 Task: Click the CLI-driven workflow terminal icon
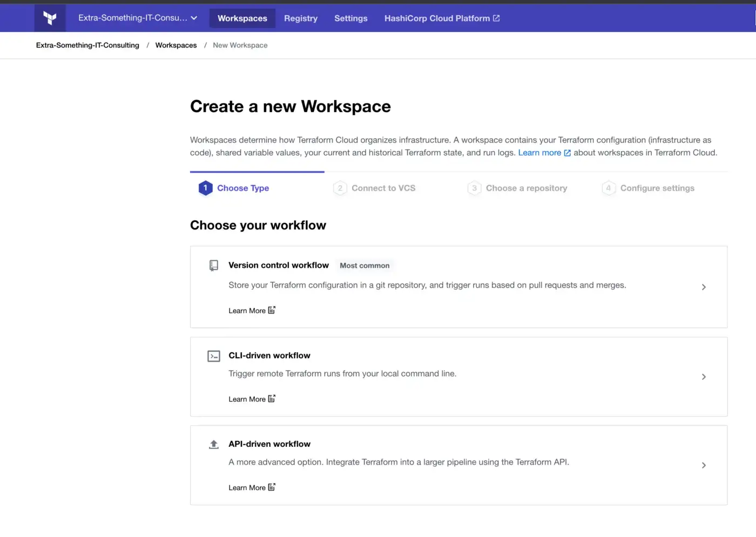[x=214, y=356]
